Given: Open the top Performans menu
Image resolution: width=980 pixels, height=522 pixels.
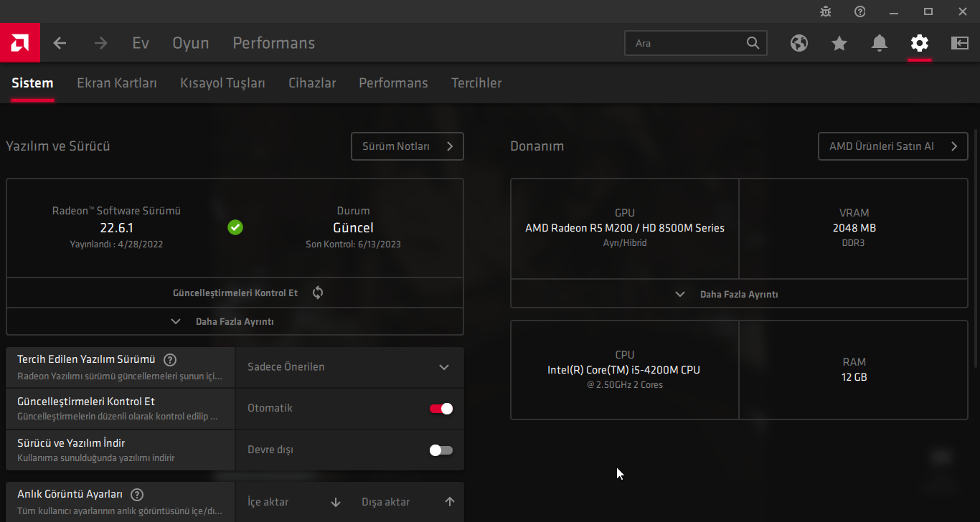Looking at the screenshot, I should [x=274, y=43].
